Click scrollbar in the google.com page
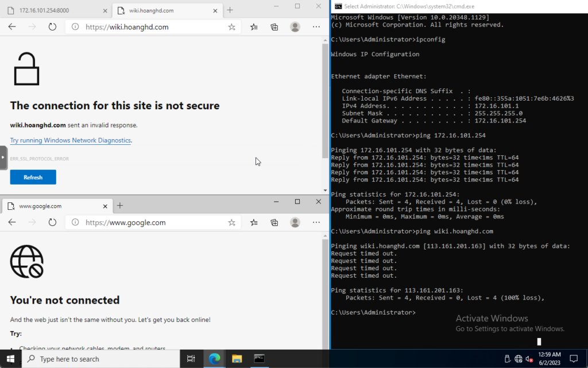Image resolution: width=588 pixels, height=368 pixels. click(x=325, y=295)
